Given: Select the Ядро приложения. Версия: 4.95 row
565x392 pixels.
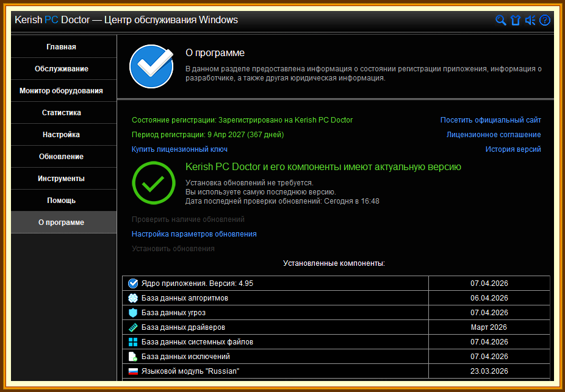Looking at the screenshot, I should pos(336,283).
